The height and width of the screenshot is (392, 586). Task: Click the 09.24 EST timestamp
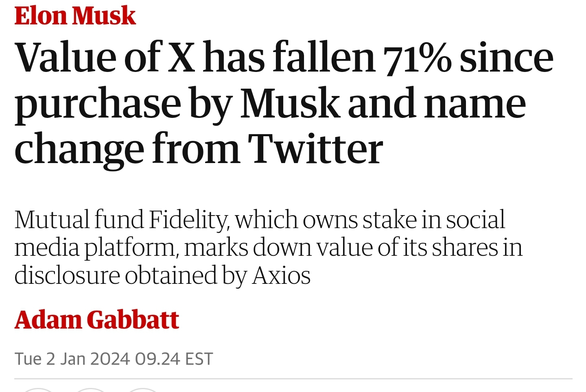coord(174,359)
